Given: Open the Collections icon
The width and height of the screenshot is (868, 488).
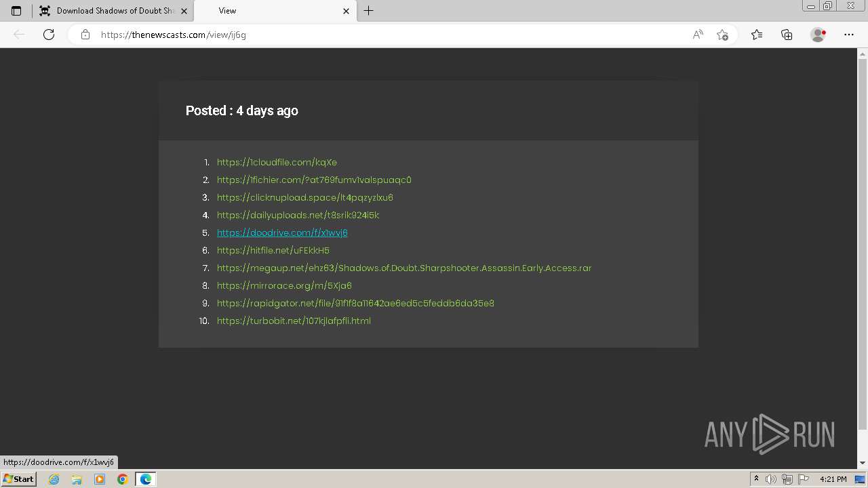Looking at the screenshot, I should coord(787,35).
